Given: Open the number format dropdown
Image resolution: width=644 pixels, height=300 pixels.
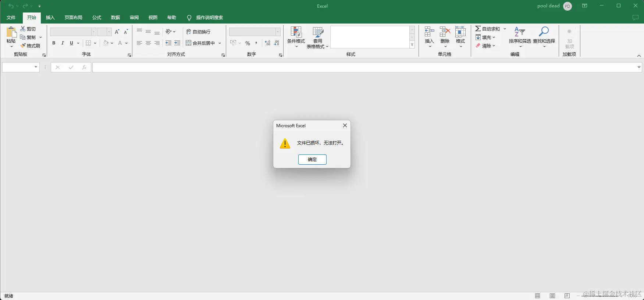Looking at the screenshot, I should [278, 32].
